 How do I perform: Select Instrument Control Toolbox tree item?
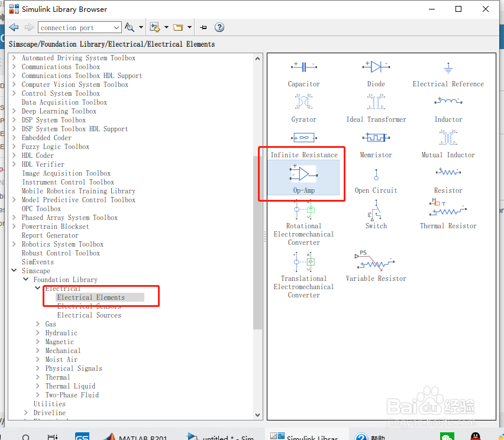[x=68, y=182]
